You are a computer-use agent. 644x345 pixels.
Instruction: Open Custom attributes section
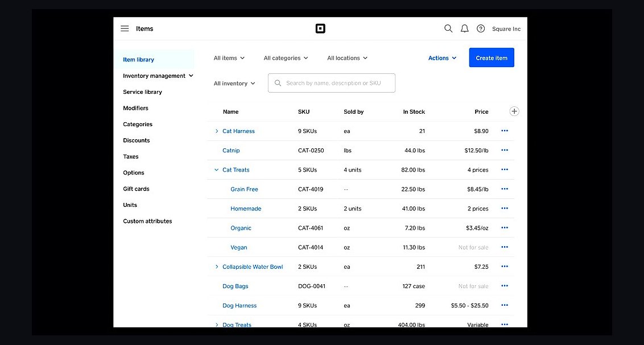click(x=147, y=221)
